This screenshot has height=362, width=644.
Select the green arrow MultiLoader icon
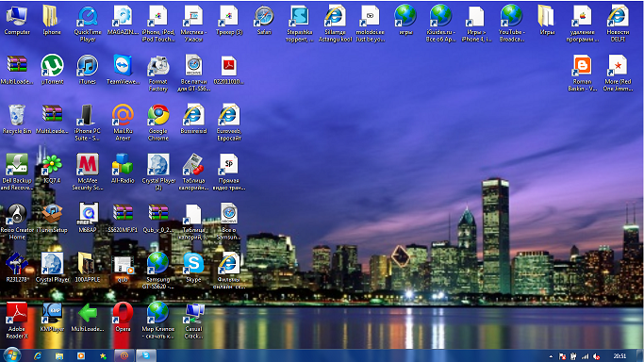[x=87, y=318]
